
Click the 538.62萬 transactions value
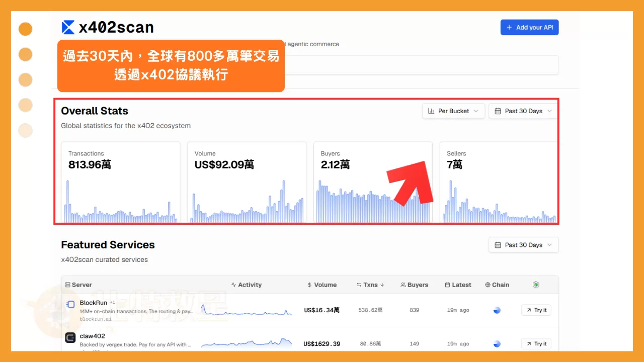pyautogui.click(x=371, y=310)
